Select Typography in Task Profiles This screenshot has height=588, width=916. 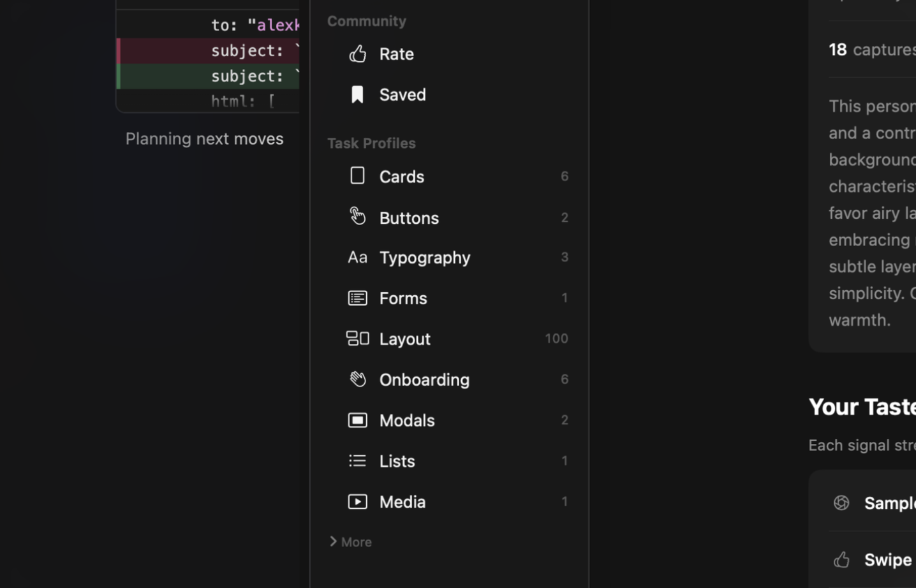[425, 258]
